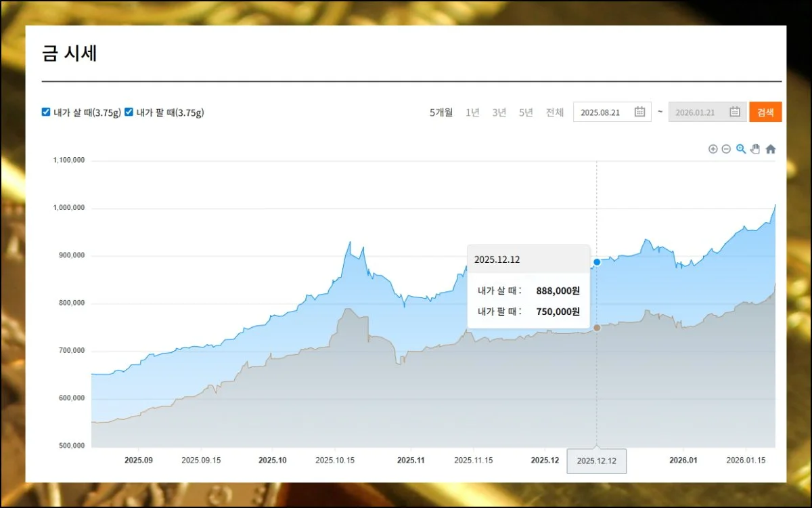Click the 2026.01.21 end date field

(x=697, y=112)
